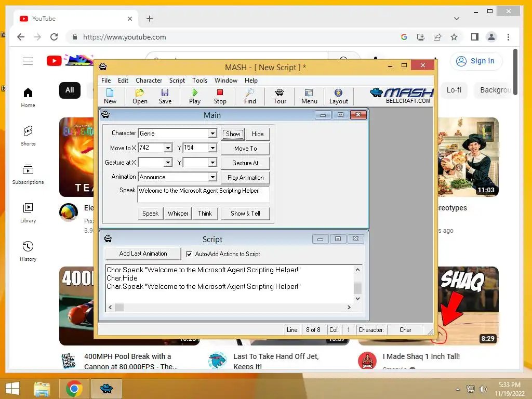The image size is (532, 399).
Task: Go back in Chrome browser
Action: pos(21,37)
